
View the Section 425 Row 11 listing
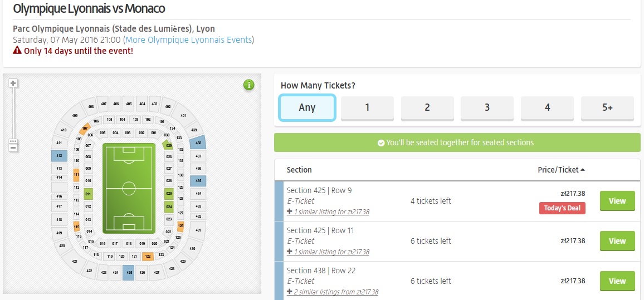(617, 241)
